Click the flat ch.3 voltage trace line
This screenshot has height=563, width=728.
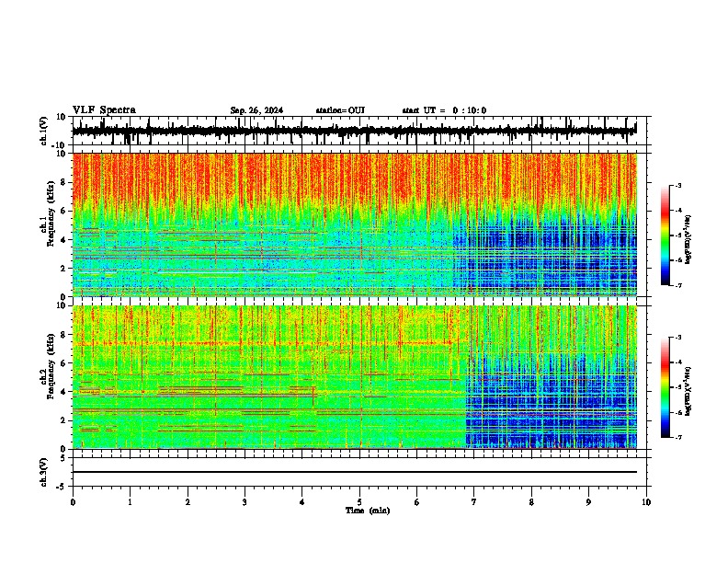point(355,472)
